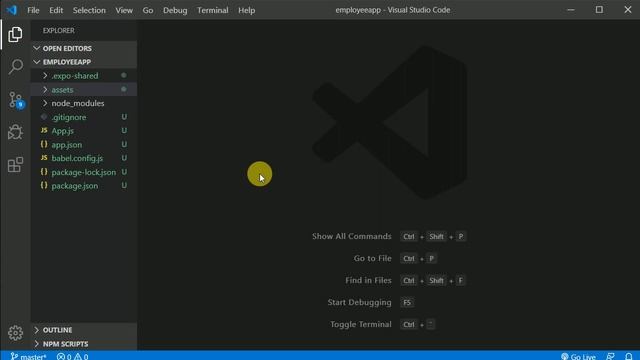Collapse the Open Editors section
Screen dimensions: 640x360
coord(37,48)
